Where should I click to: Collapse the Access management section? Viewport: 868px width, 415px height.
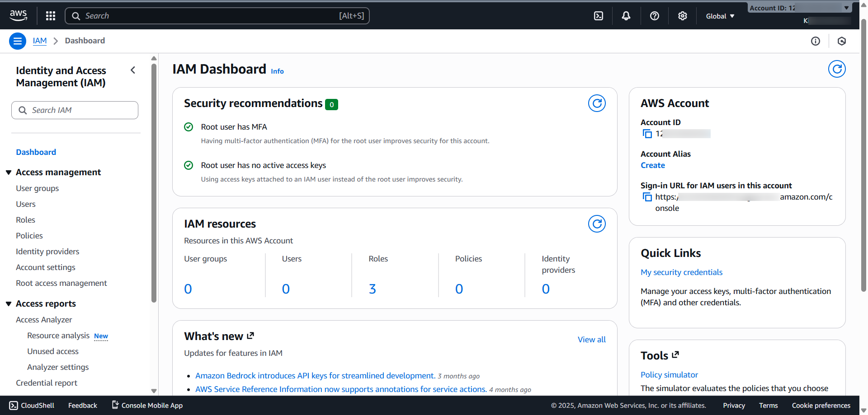point(9,173)
